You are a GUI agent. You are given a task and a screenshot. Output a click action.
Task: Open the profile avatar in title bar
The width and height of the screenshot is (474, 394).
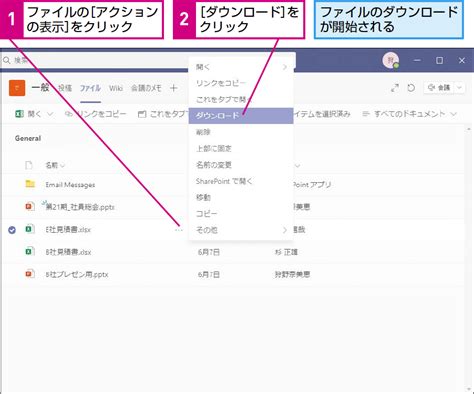coord(390,60)
